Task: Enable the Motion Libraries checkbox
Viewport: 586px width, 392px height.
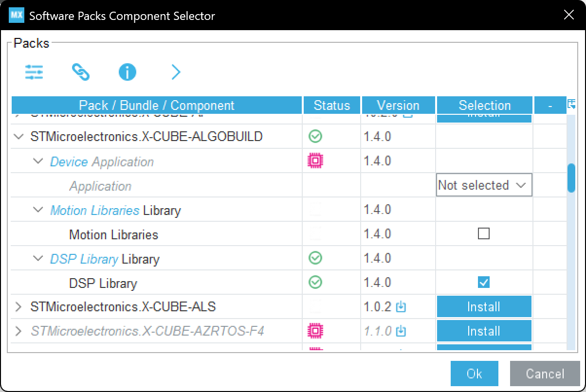Action: (483, 233)
